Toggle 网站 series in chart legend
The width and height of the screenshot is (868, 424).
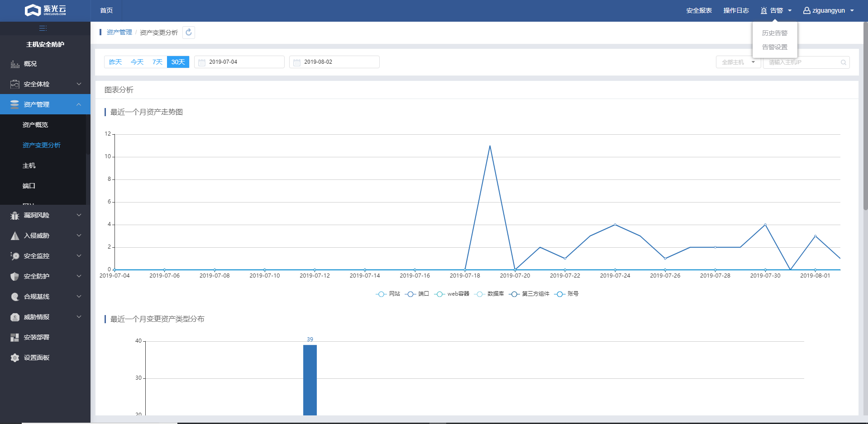pos(388,294)
